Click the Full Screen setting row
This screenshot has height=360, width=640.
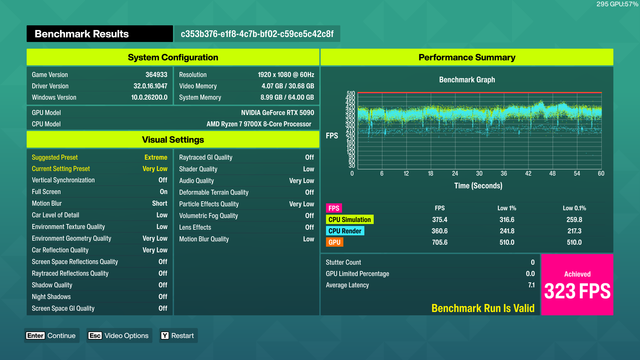(x=100, y=192)
